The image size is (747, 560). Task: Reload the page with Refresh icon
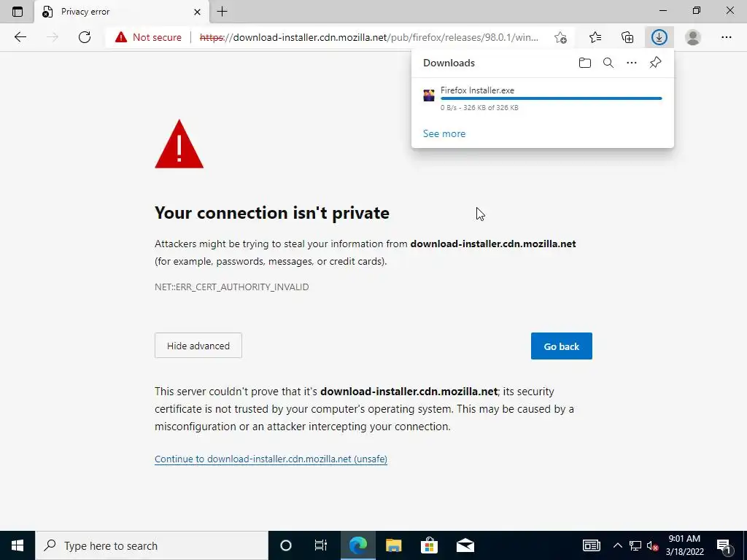coord(85,37)
